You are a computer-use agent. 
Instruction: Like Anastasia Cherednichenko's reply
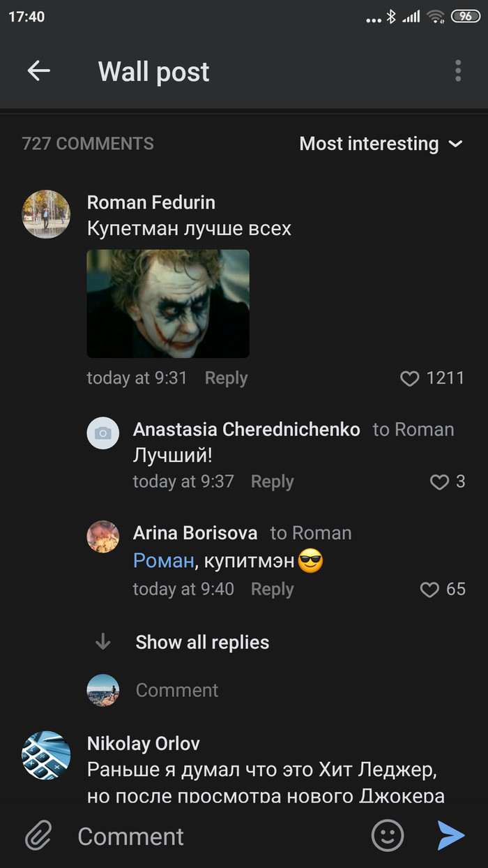[x=439, y=481]
